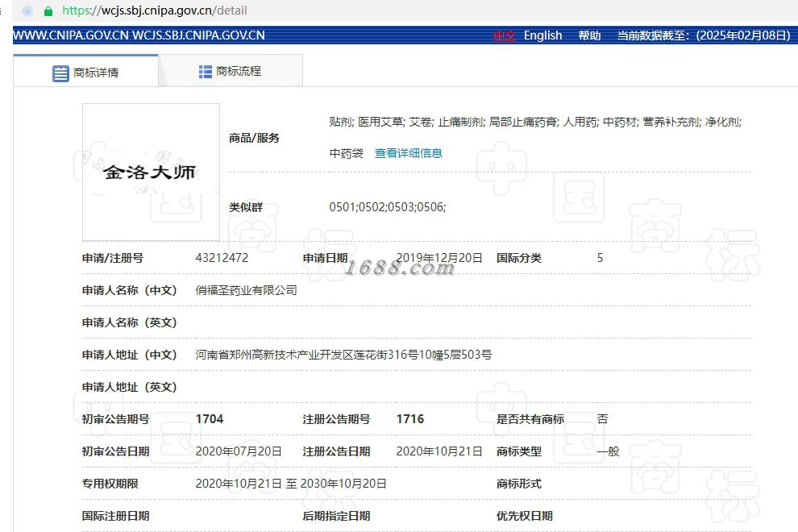Click the 申请/注册号 label

point(113,258)
